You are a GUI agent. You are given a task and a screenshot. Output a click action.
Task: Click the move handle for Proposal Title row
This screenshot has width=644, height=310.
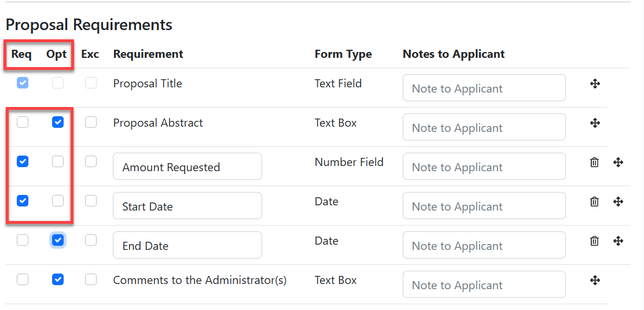click(x=595, y=84)
